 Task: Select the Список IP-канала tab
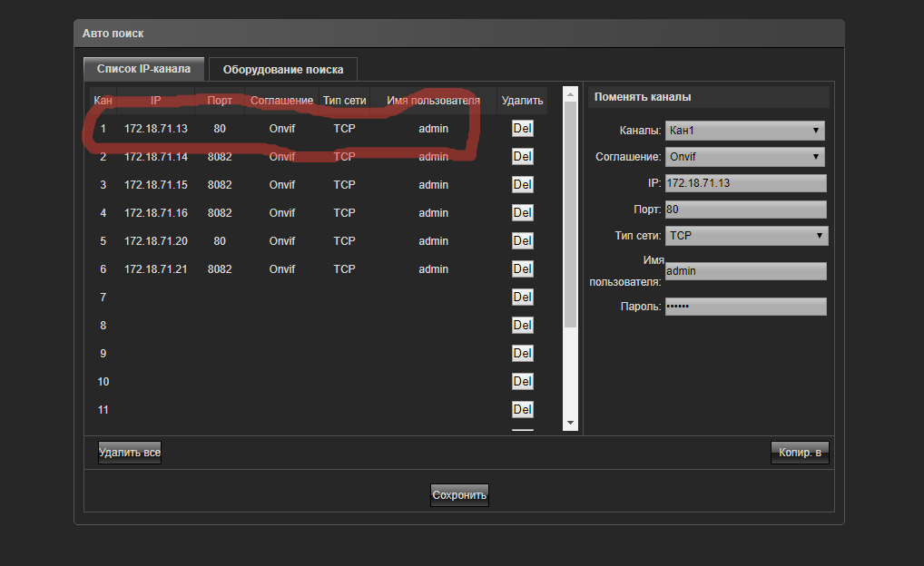pyautogui.click(x=143, y=69)
